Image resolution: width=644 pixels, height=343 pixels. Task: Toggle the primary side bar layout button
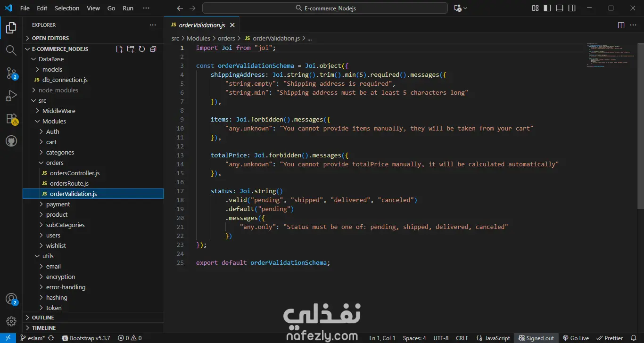click(547, 8)
